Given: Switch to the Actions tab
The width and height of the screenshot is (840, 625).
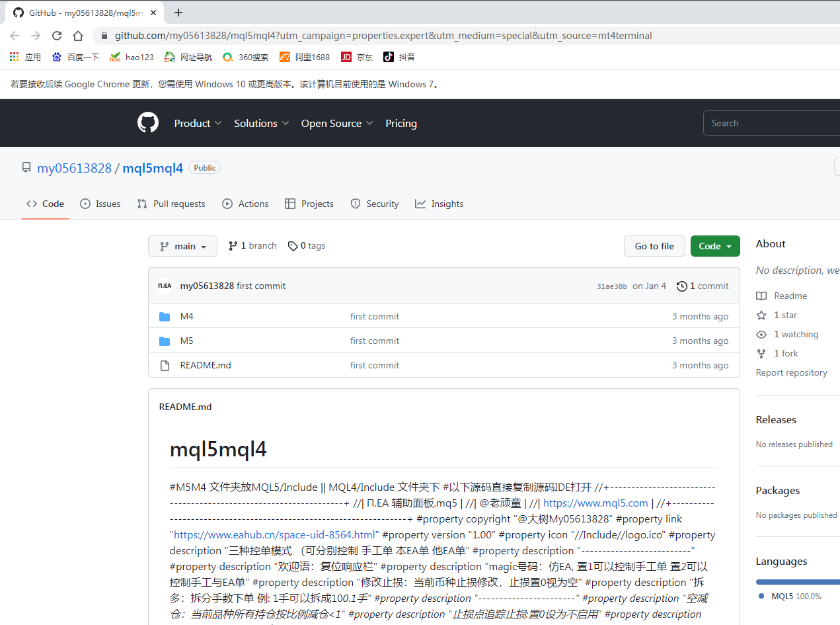Looking at the screenshot, I should point(245,204).
